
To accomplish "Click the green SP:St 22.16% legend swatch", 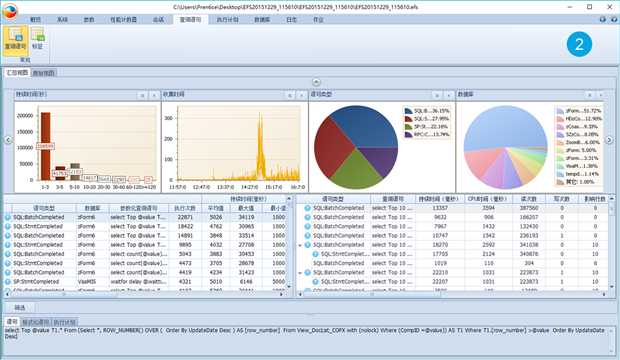I will (x=408, y=127).
